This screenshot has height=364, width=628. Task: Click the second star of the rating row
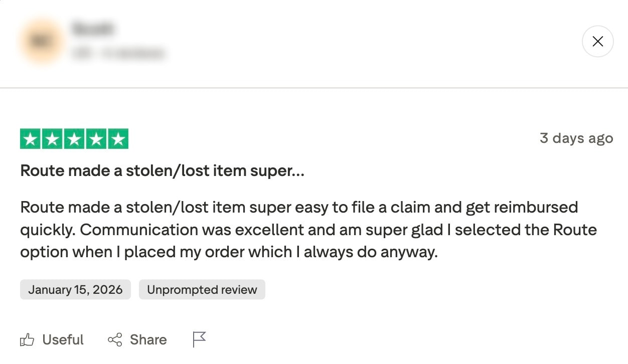pos(53,138)
